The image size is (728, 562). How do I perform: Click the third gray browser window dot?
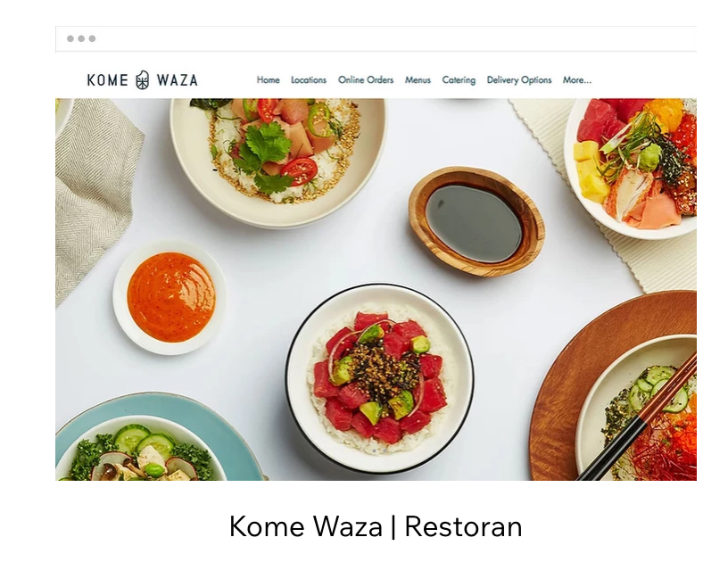[93, 38]
